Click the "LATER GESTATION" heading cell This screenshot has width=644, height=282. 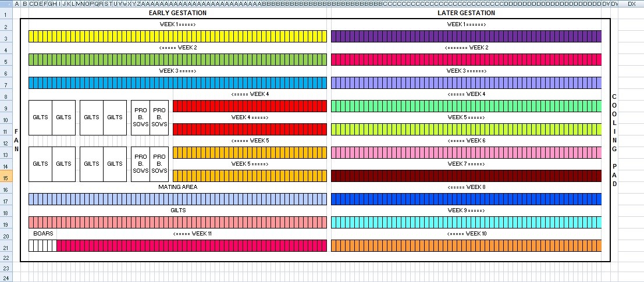tap(466, 13)
